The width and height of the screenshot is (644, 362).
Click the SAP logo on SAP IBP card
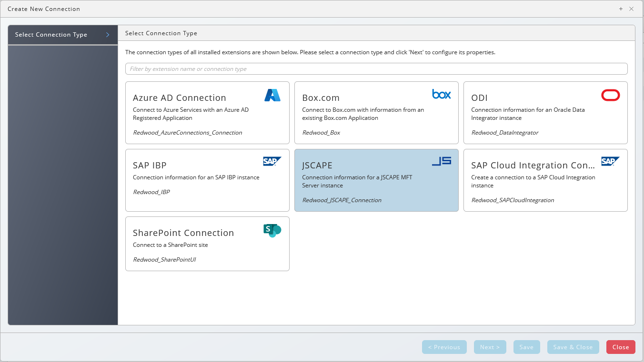(x=272, y=161)
